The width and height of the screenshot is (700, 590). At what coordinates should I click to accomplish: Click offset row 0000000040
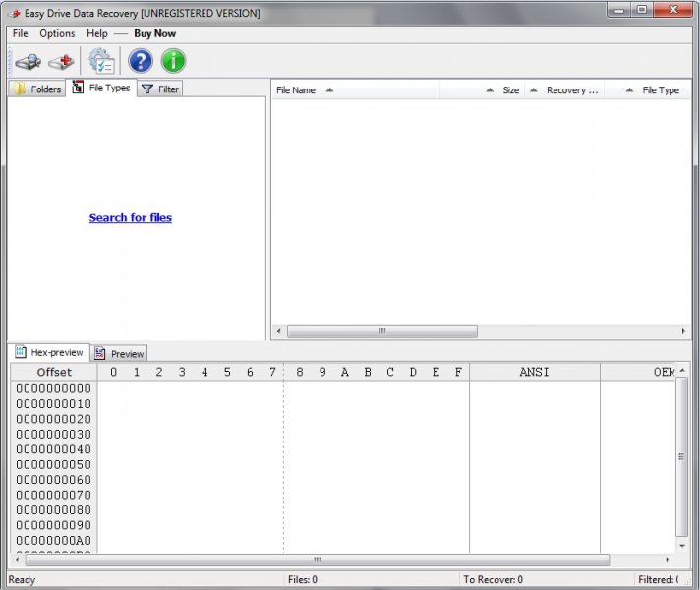pyautogui.click(x=53, y=449)
